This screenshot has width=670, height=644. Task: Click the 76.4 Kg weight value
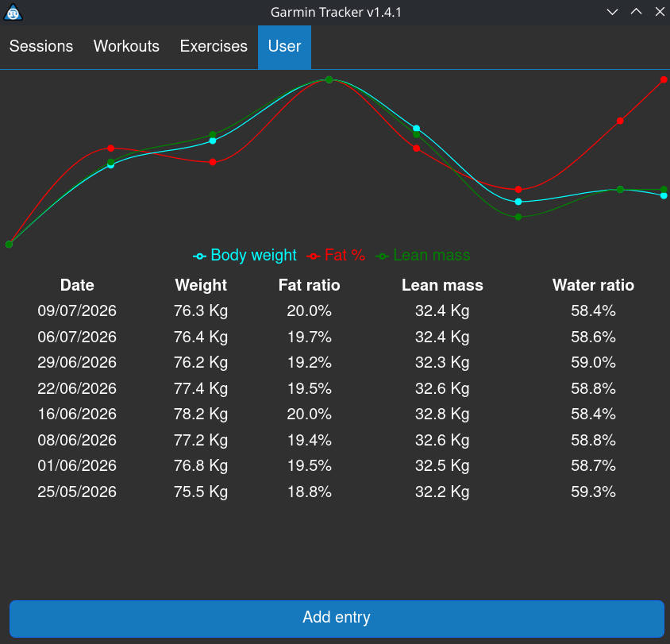click(x=201, y=337)
